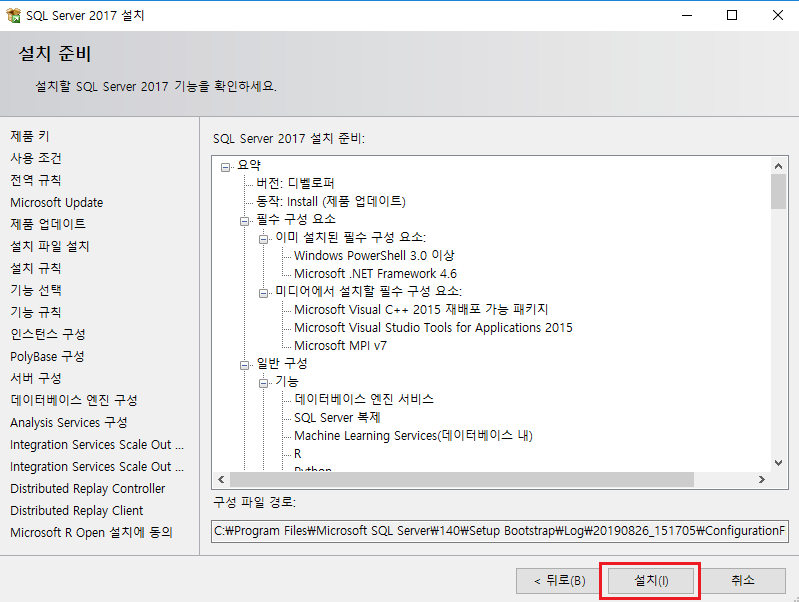The width and height of the screenshot is (799, 602).
Task: Select Windows PowerShell 3.0 이상 row
Action: (x=374, y=255)
